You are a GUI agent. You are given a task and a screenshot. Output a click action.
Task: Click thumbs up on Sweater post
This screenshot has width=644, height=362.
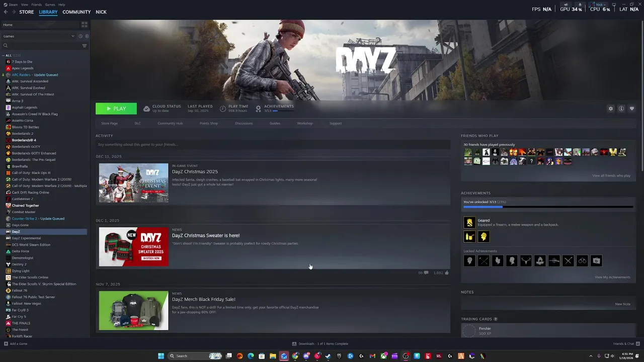[x=447, y=273]
